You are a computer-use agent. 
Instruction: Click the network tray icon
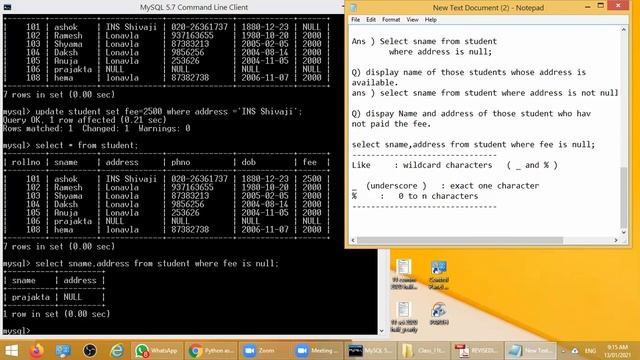pos(575,351)
